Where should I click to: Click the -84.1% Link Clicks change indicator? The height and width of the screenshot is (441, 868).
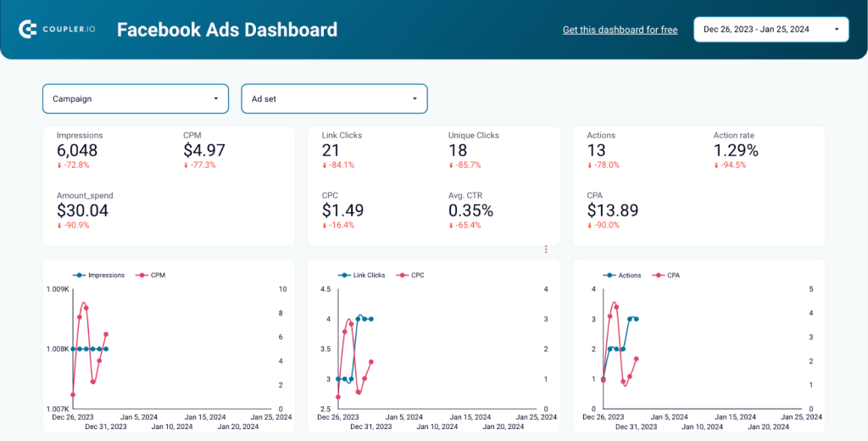(x=338, y=165)
